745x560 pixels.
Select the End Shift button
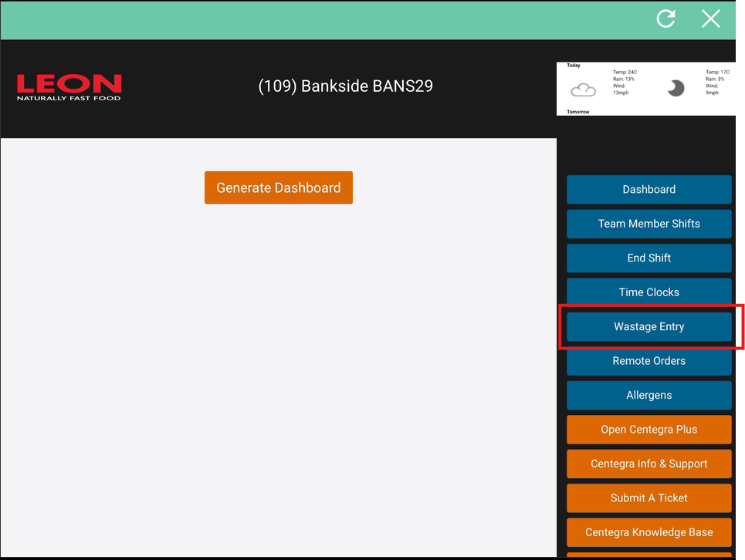coord(648,258)
